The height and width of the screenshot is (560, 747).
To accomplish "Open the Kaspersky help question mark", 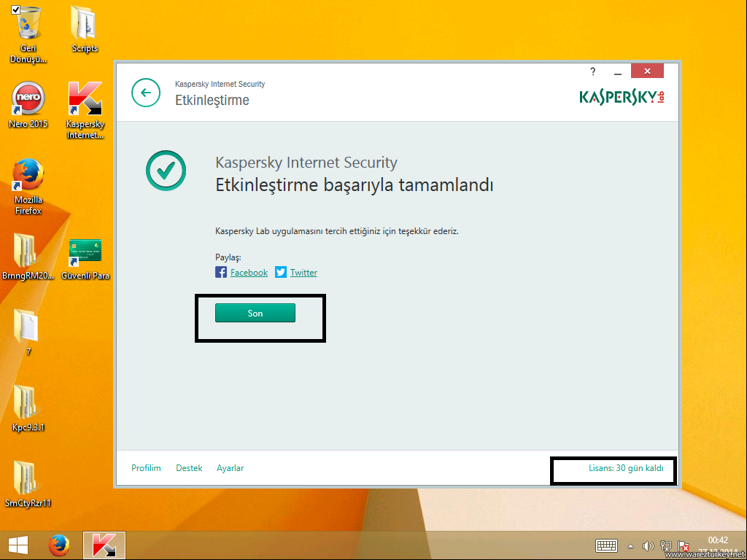I will pyautogui.click(x=592, y=71).
